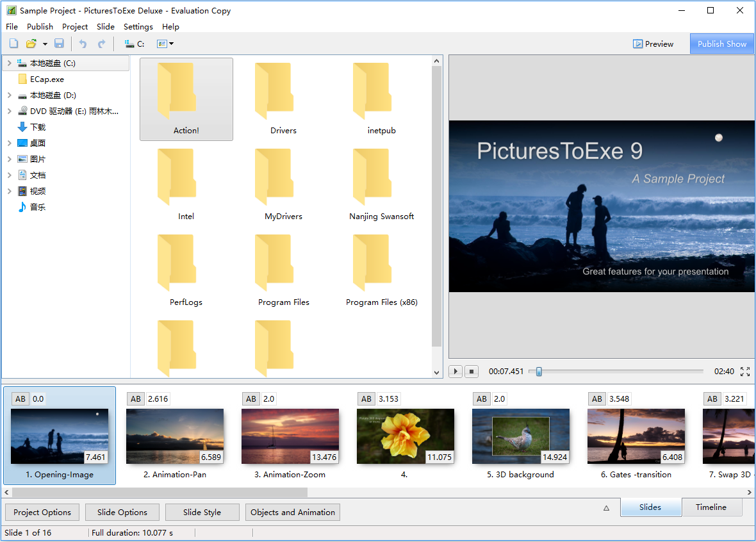Image resolution: width=756 pixels, height=542 pixels.
Task: Click the Open project folder icon
Action: click(x=31, y=44)
